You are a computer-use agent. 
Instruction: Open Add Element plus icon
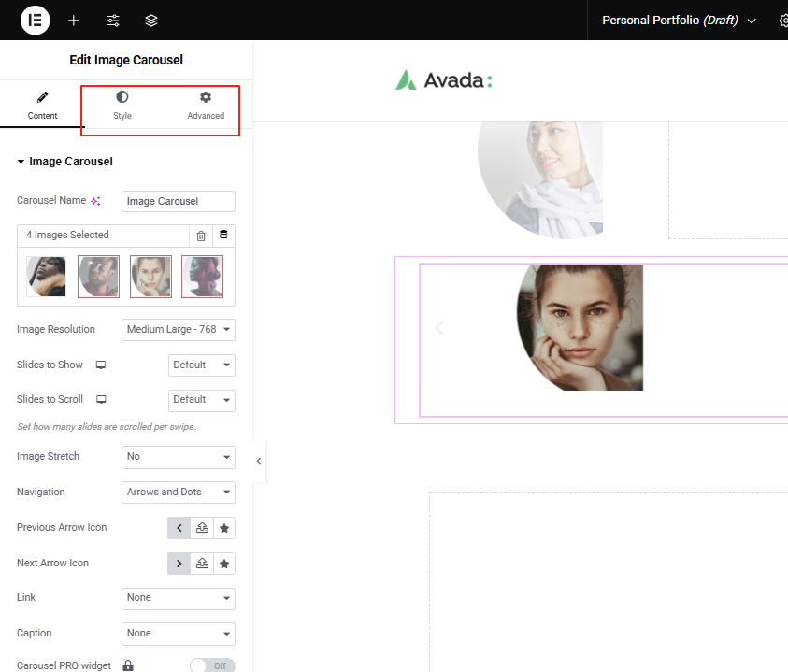coord(74,21)
